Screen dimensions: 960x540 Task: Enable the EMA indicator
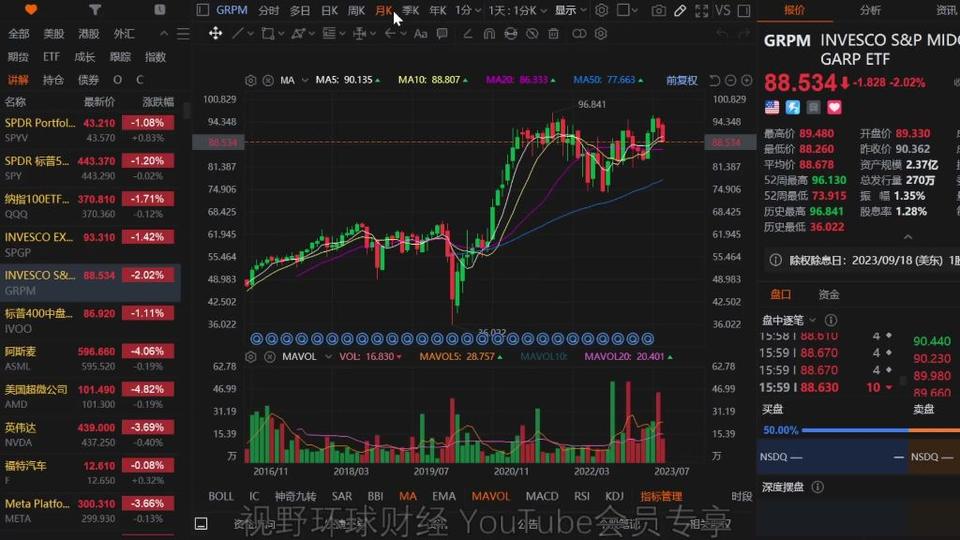tap(444, 496)
